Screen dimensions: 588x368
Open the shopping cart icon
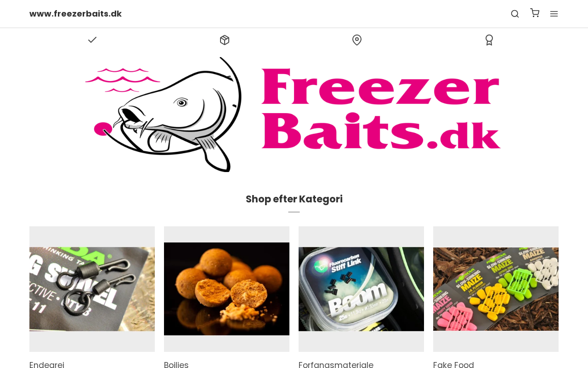tap(535, 13)
